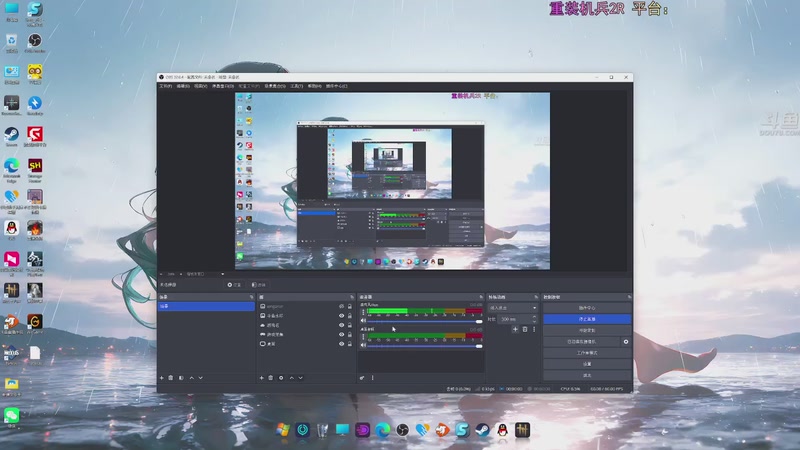This screenshot has height=450, width=800.
Task: Pop out the Scenes dock with its header icon
Action: 252,297
